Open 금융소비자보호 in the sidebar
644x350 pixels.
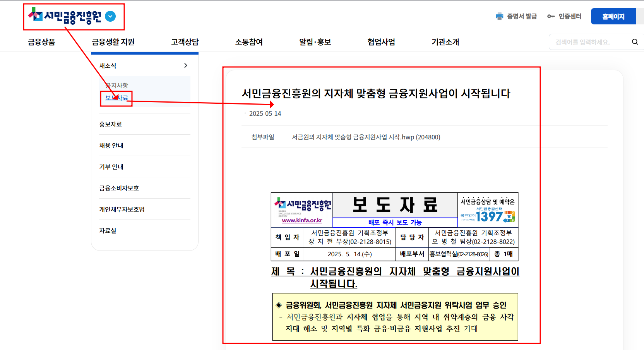pos(119,188)
